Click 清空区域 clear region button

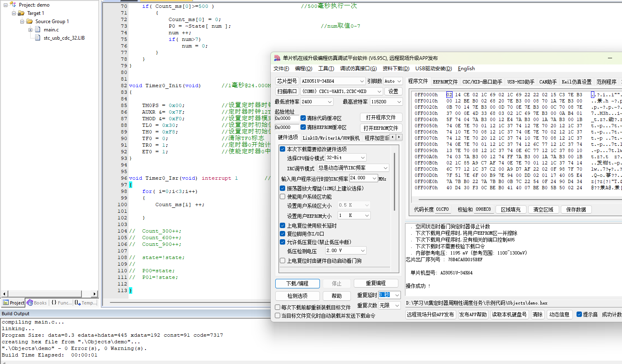coord(543,209)
